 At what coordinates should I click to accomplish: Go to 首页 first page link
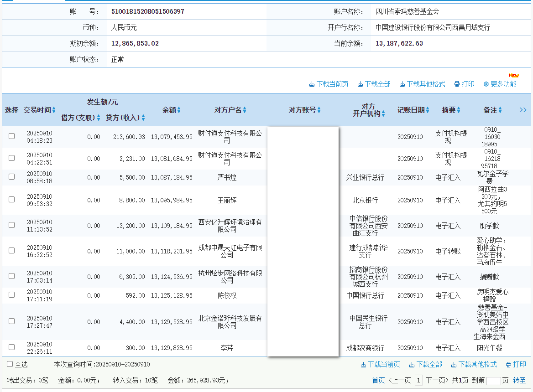point(378,380)
